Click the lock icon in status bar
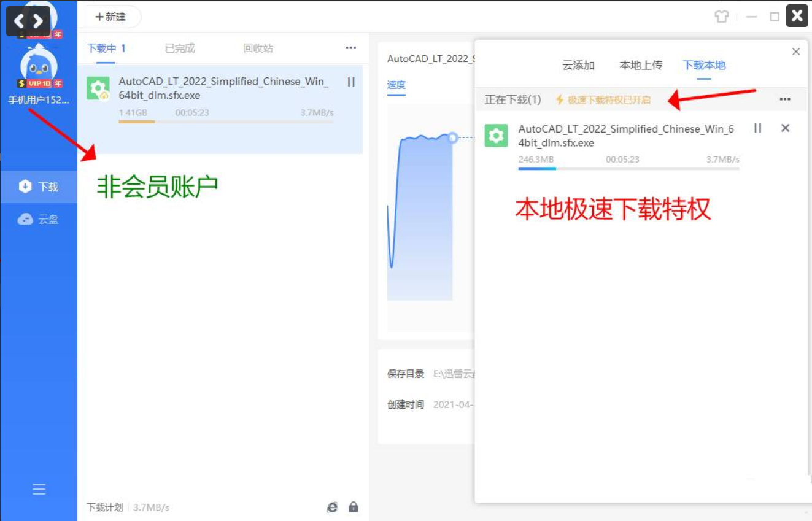This screenshot has height=521, width=812. tap(354, 507)
